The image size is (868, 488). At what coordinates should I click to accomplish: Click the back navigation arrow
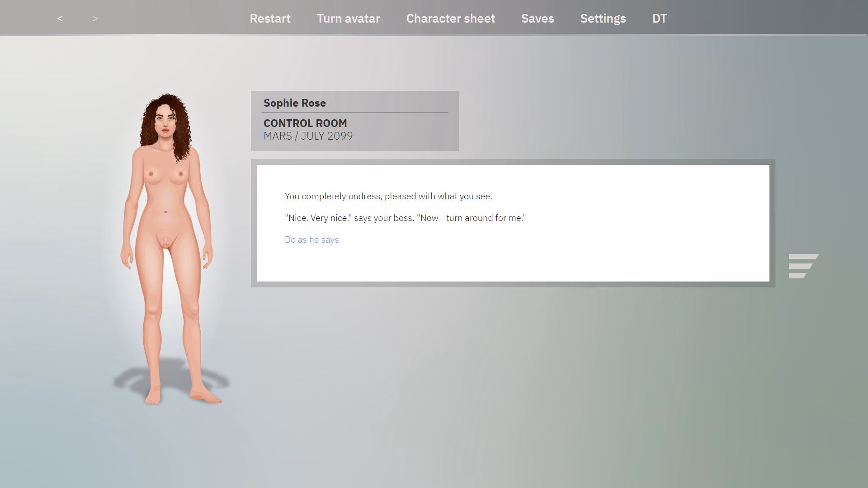coord(60,19)
